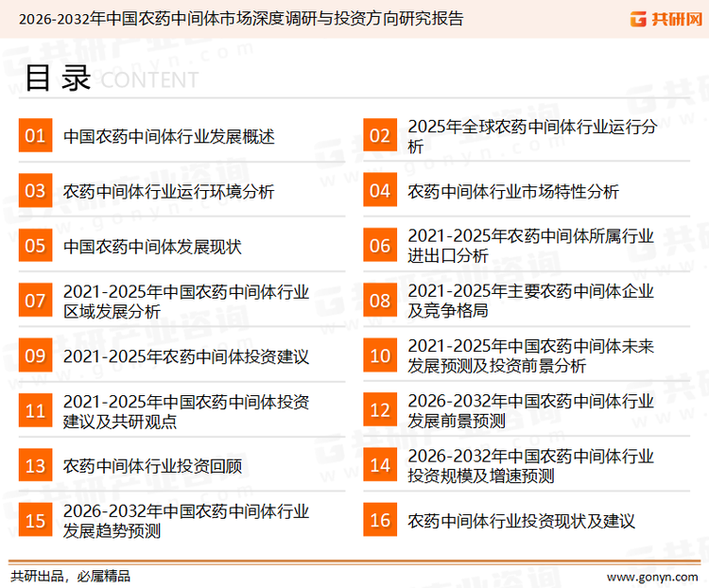709x588 pixels.
Task: Click the 共研出品，必属精品 footer slogan
Action: (x=70, y=576)
